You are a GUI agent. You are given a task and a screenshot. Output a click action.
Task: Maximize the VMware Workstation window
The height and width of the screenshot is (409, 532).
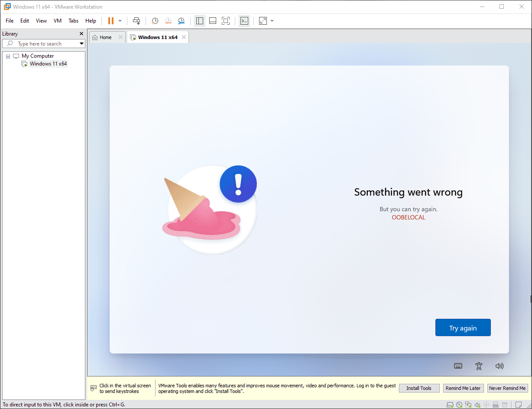502,7
